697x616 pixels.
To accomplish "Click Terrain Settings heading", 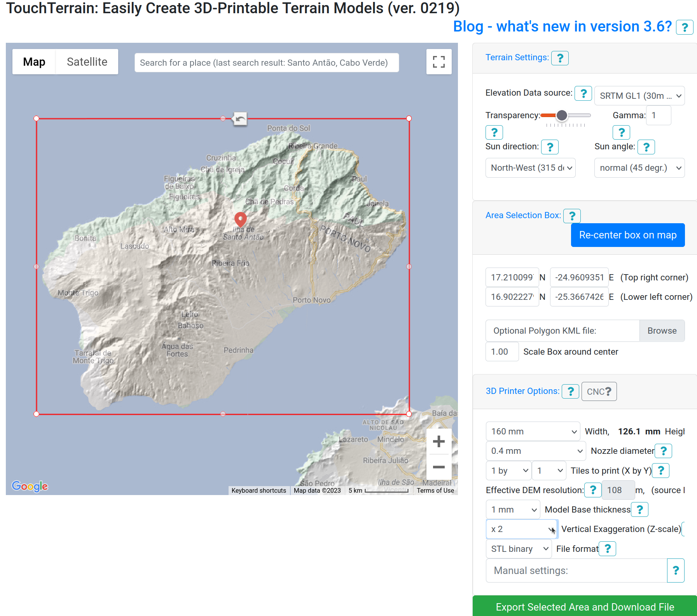I will [x=517, y=58].
